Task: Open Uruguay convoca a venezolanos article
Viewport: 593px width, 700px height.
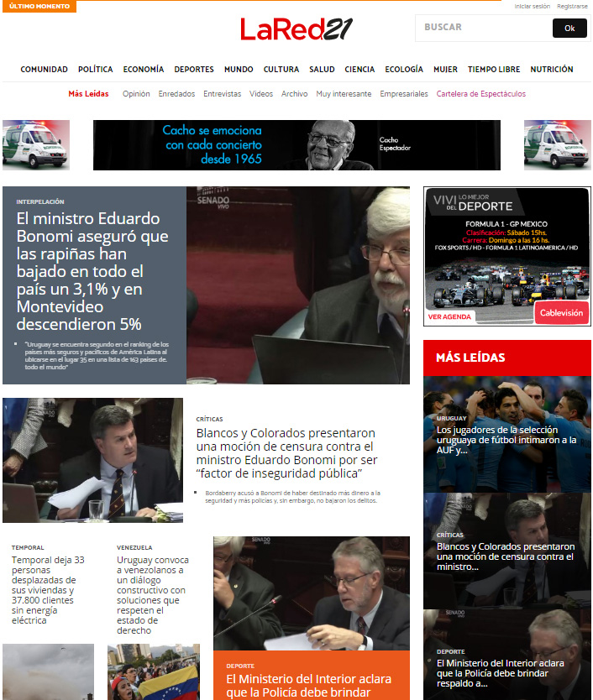Action: 152,595
